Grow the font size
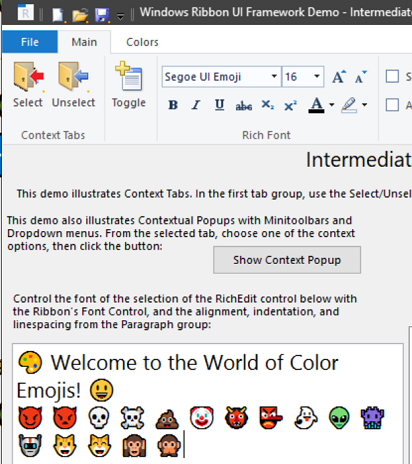The image size is (412, 464). (x=339, y=77)
